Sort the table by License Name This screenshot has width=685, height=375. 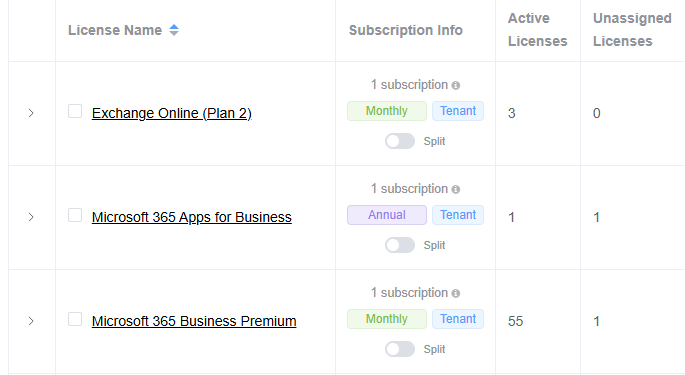pos(174,30)
